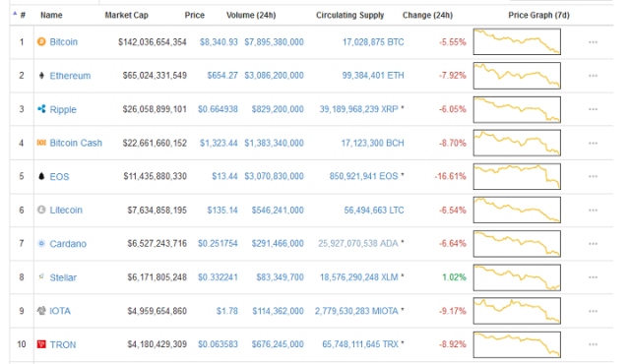Sort table by Volume (24h) header
Screen dimensions: 630x364
pos(251,16)
